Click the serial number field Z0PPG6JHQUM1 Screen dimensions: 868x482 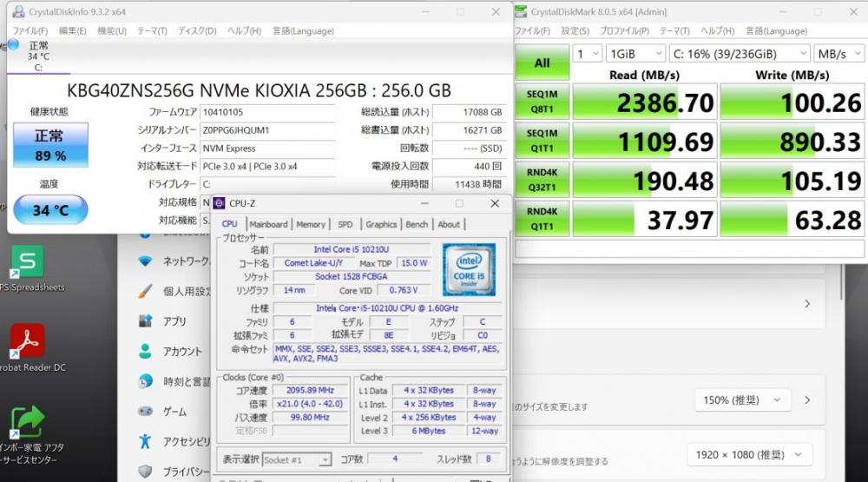(x=267, y=130)
